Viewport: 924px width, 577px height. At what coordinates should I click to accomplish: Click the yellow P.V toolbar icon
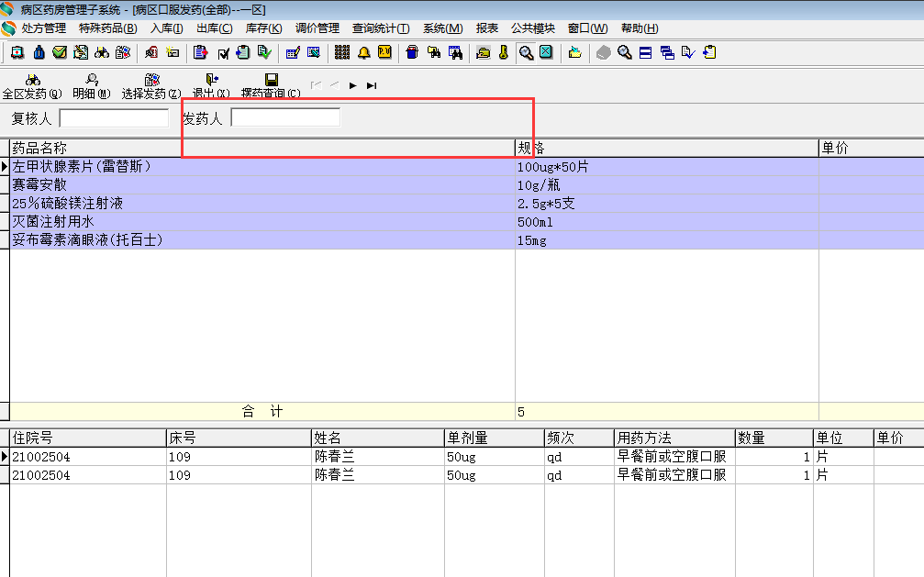click(384, 52)
